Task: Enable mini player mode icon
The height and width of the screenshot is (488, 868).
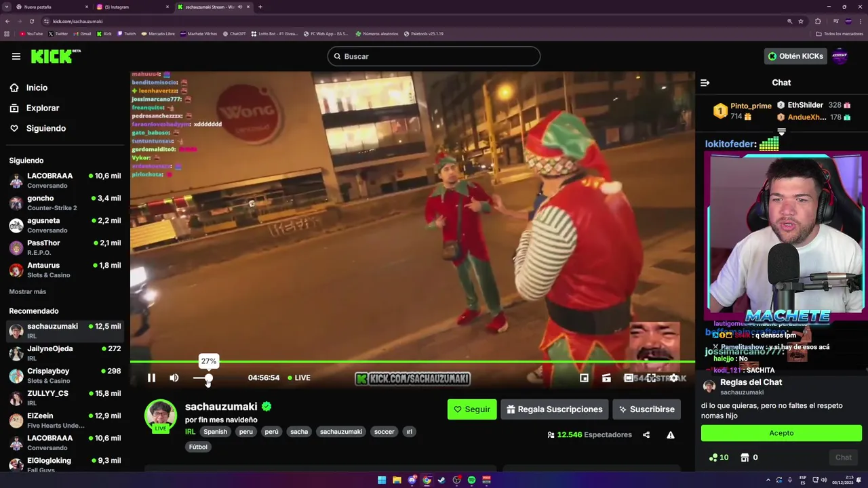Action: pyautogui.click(x=584, y=378)
